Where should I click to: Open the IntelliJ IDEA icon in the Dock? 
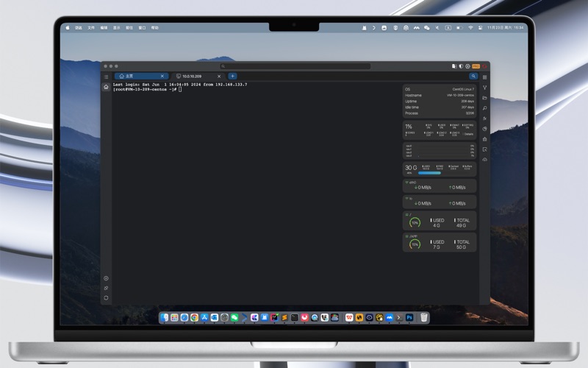(274, 318)
